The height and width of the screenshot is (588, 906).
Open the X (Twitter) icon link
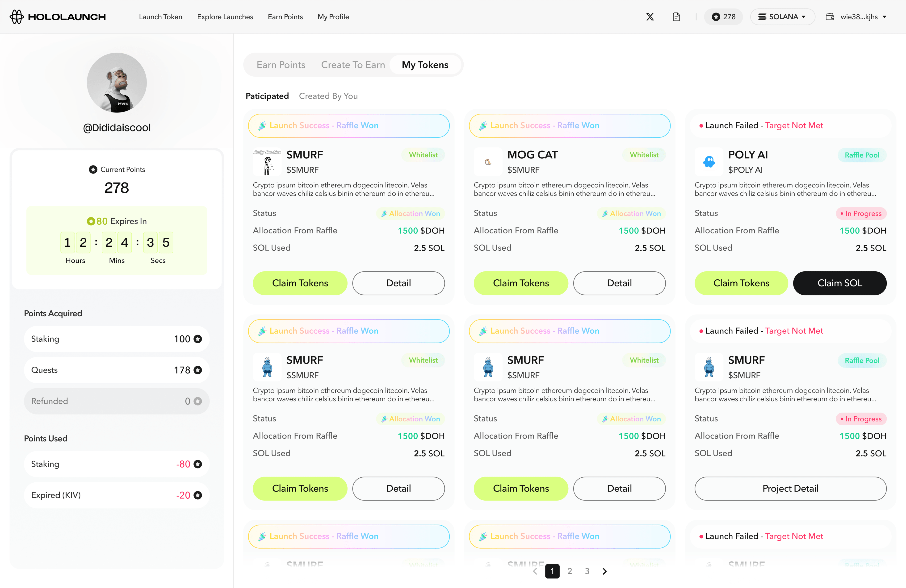tap(650, 17)
